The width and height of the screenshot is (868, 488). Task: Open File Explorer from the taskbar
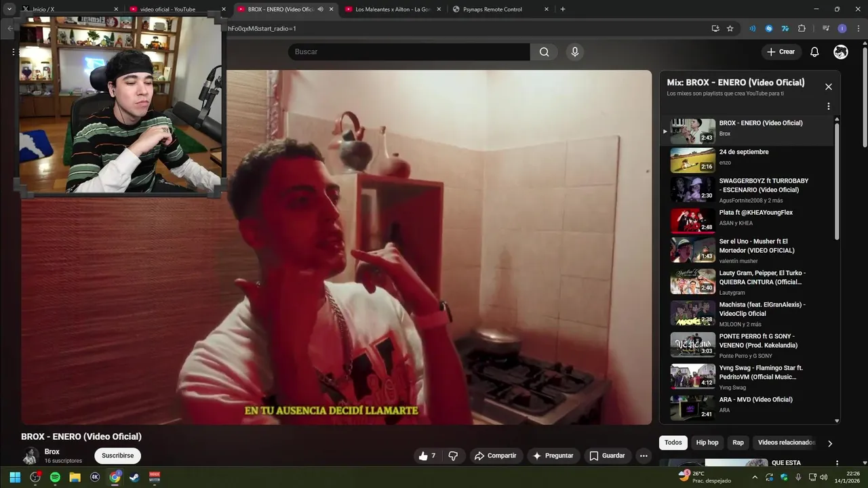[x=75, y=477]
